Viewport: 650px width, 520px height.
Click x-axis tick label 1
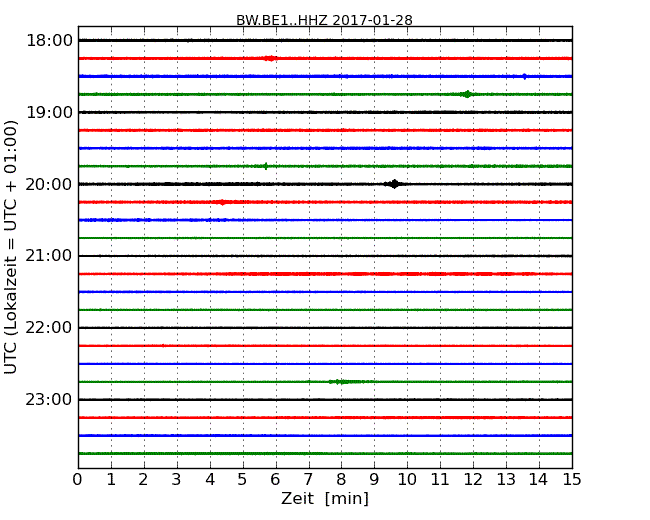click(111, 479)
